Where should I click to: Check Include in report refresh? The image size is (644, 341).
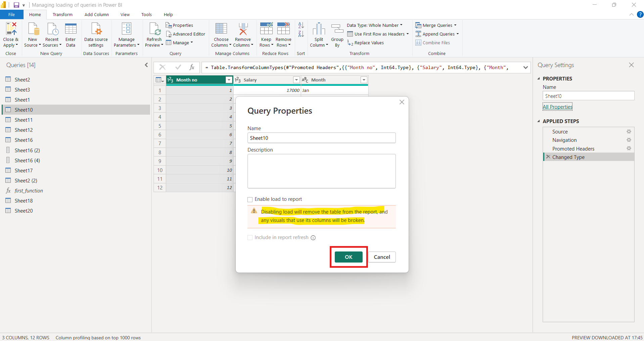coord(250,237)
